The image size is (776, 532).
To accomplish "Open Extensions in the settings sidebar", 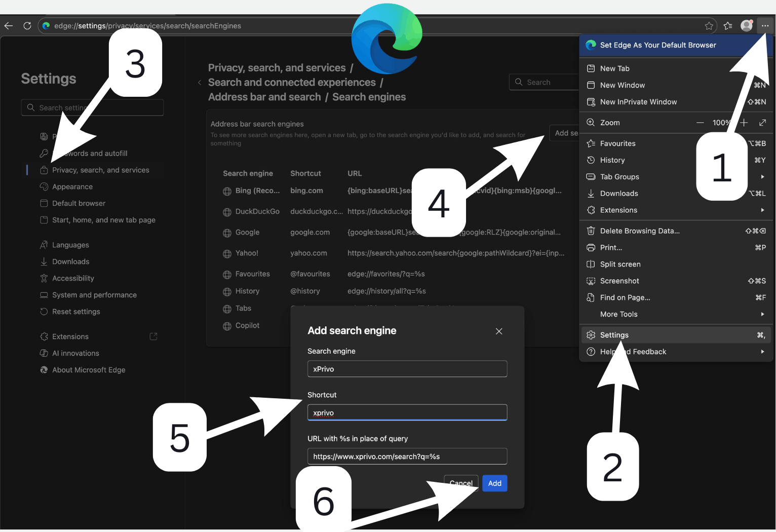I will coord(70,337).
